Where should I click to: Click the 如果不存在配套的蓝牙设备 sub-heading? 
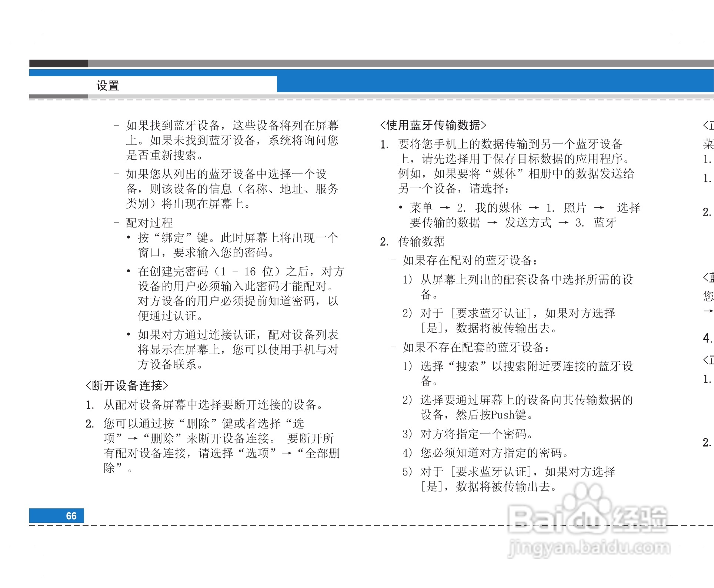coord(476,347)
